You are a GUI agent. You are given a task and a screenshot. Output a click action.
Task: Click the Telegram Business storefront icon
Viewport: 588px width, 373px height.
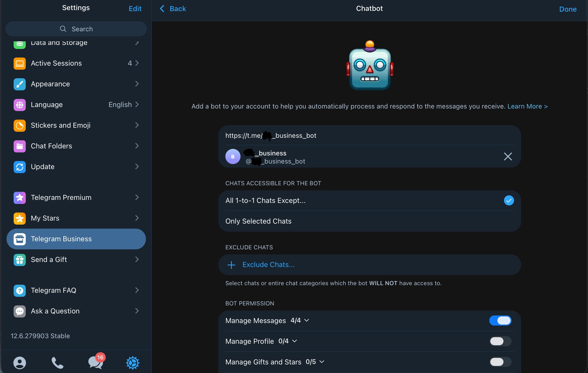pyautogui.click(x=20, y=239)
